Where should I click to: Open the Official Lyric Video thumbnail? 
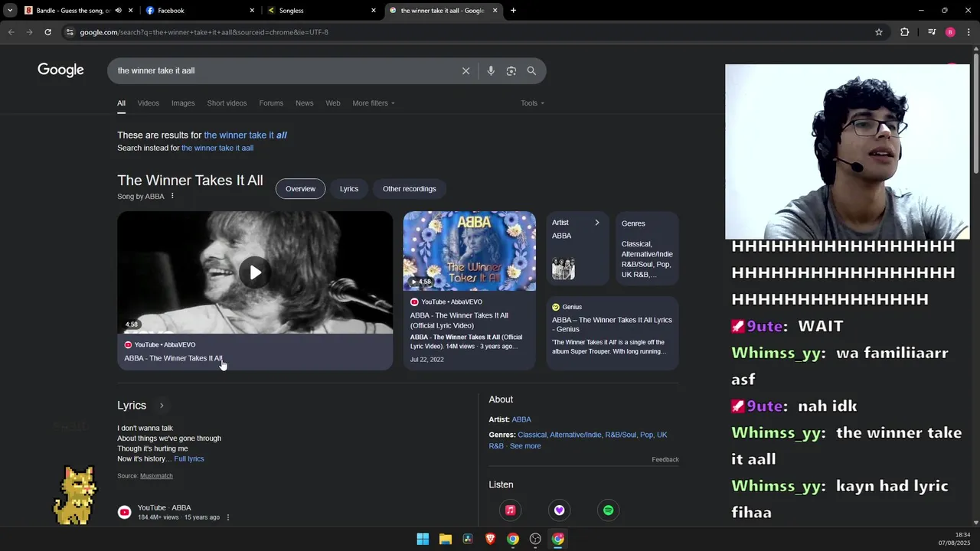pos(469,251)
